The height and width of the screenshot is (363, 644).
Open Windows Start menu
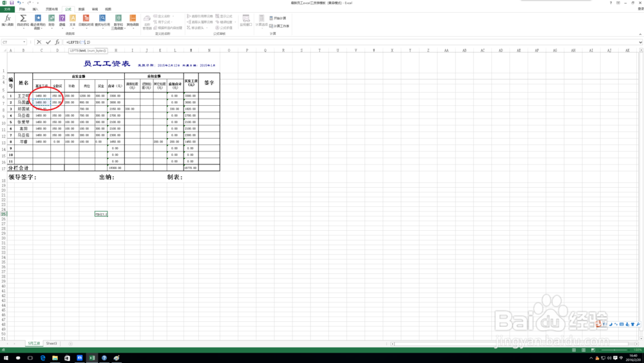(x=6, y=358)
